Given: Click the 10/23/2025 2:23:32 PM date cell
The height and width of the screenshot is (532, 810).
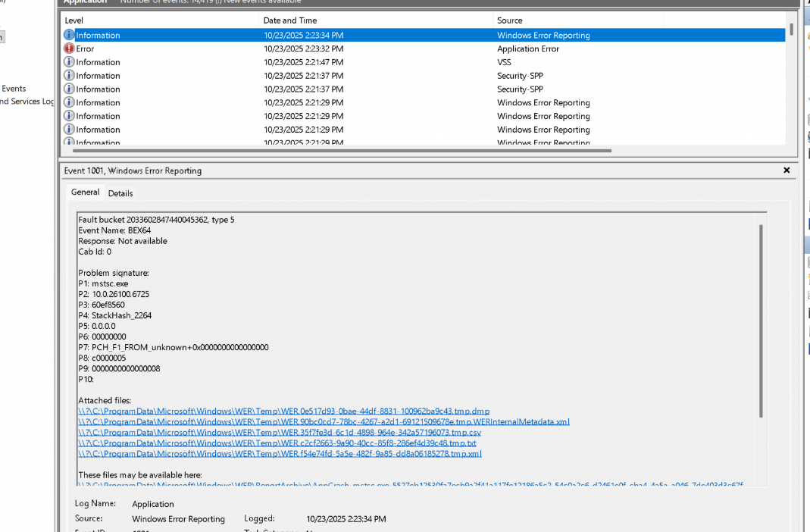Looking at the screenshot, I should (303, 49).
